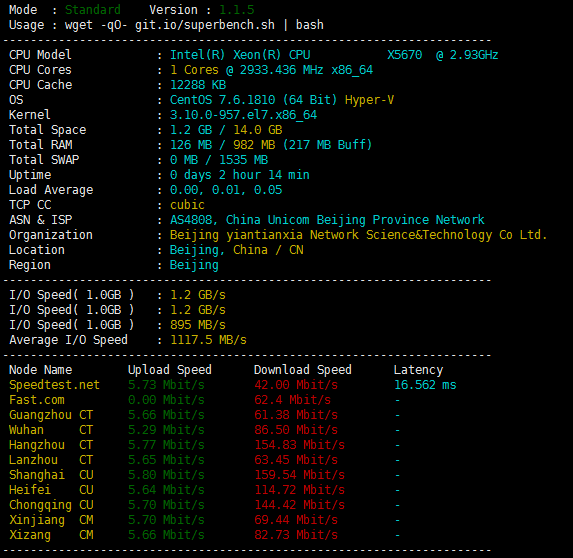Click kernel version '3.10.0-957.el7.x86_64'
Screen dimensions: 573x558
tap(243, 115)
